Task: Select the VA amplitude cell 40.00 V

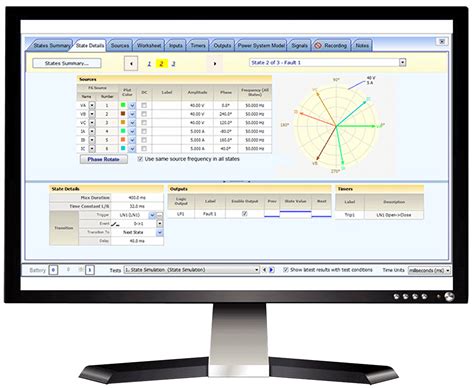Action: coord(197,105)
